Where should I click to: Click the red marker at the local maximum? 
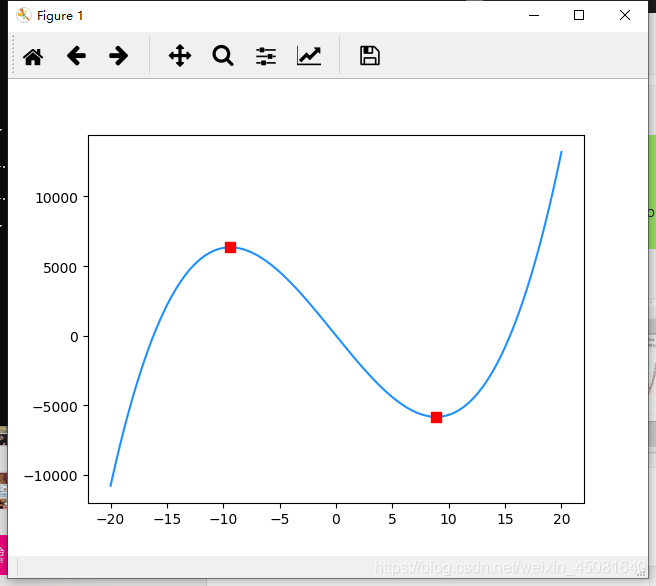(x=231, y=248)
